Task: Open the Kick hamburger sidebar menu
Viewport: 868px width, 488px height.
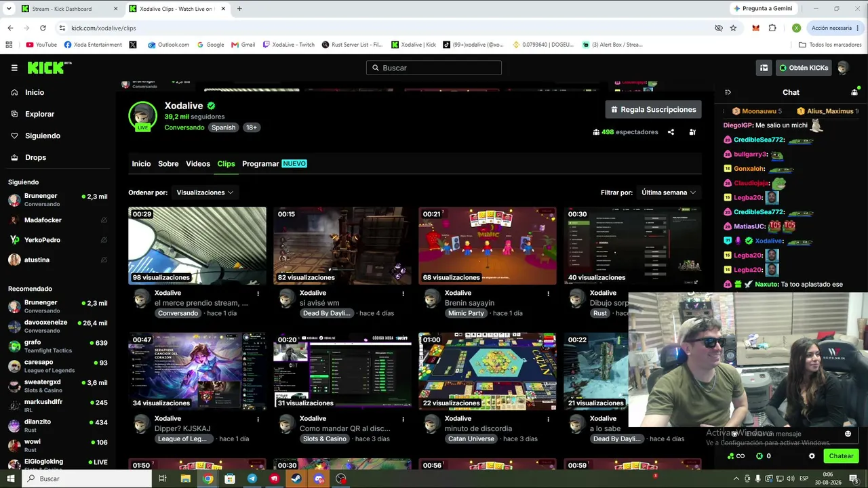Action: [14, 68]
